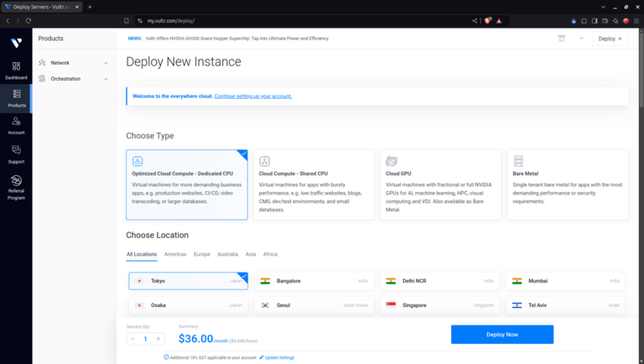Switch to the All Locations tab
Screen dimensions: 644x364
point(142,254)
